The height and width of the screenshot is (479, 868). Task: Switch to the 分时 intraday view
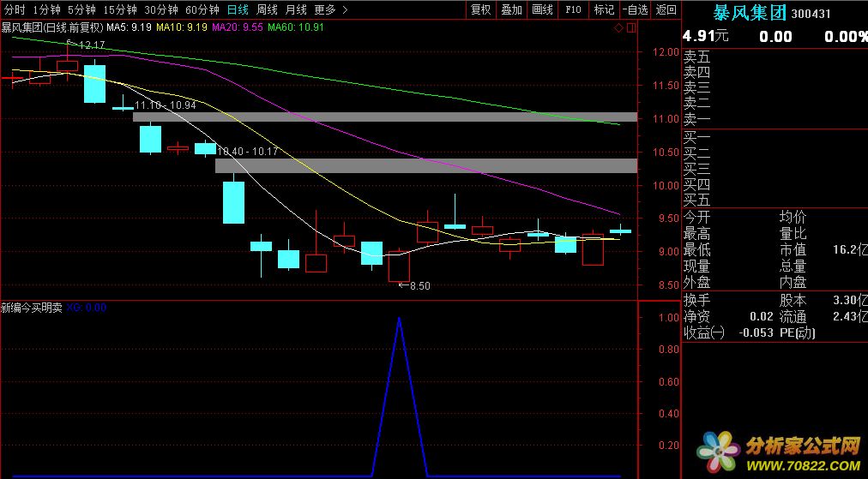click(x=15, y=9)
